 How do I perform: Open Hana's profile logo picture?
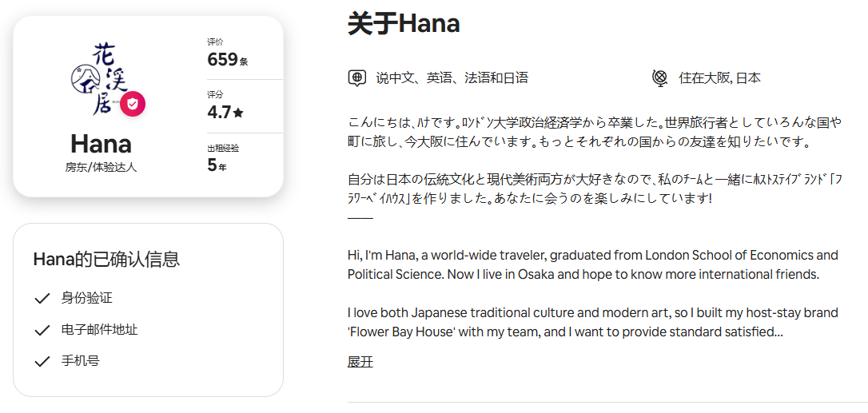click(101, 79)
